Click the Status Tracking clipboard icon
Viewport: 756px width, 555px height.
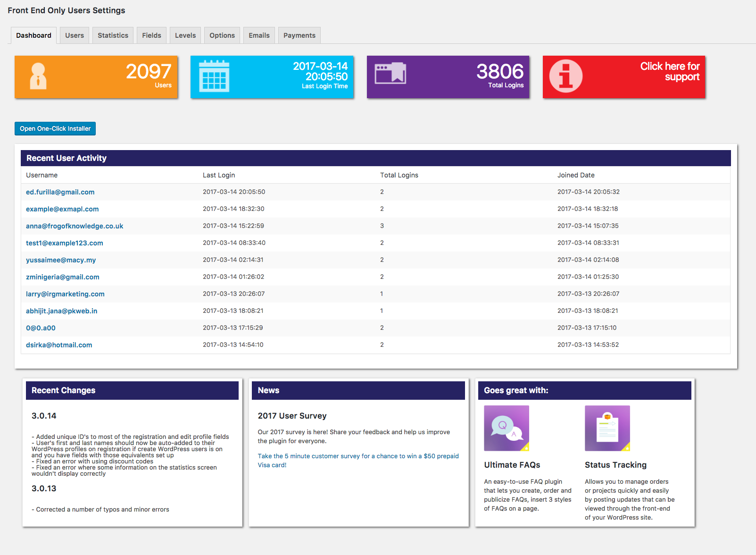tap(607, 428)
